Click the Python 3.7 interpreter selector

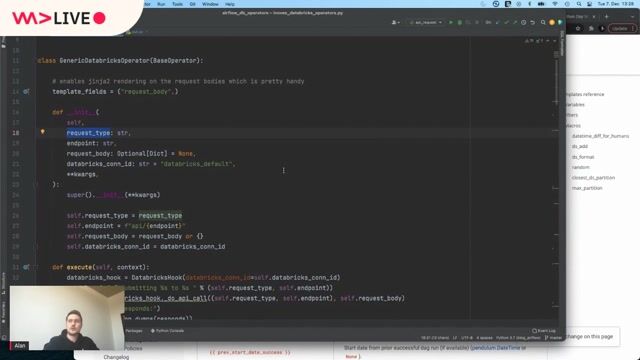point(518,338)
